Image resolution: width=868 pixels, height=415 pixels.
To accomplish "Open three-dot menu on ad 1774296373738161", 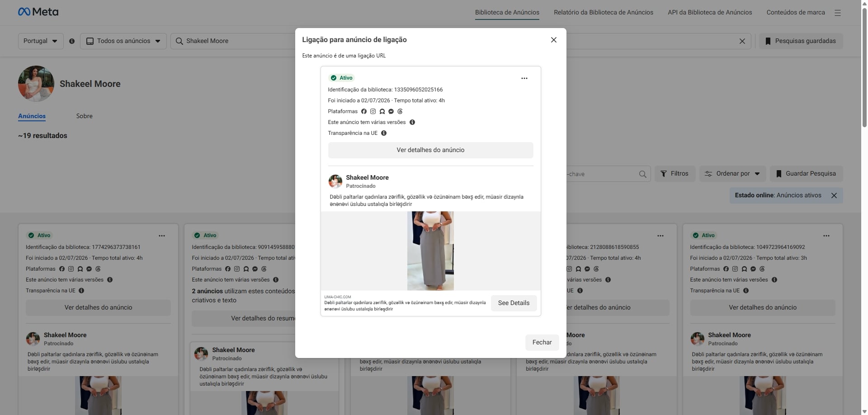I will (x=162, y=236).
